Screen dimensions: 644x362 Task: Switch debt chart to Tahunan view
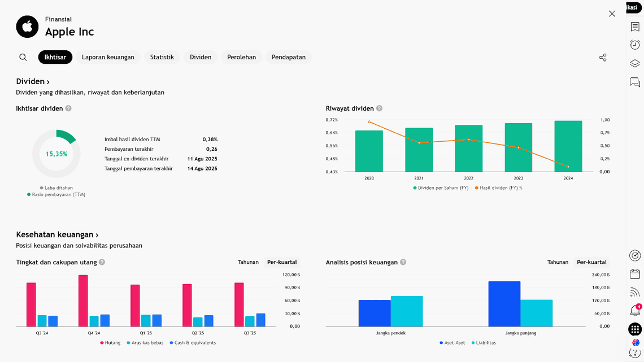[248, 262]
